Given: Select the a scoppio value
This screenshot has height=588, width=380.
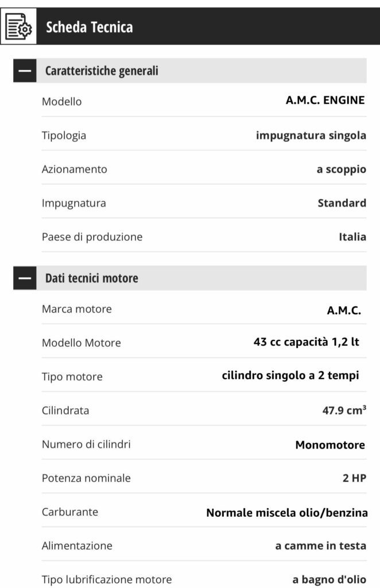Looking at the screenshot, I should 342,169.
